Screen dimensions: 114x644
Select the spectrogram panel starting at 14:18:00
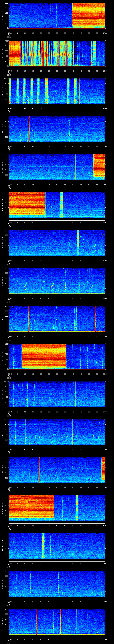(x=57, y=91)
